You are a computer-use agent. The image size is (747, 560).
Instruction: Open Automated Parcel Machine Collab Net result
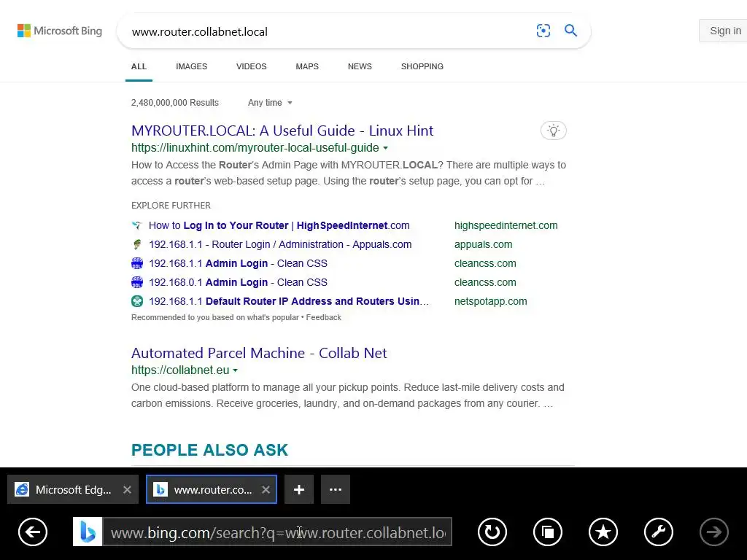pyautogui.click(x=259, y=353)
